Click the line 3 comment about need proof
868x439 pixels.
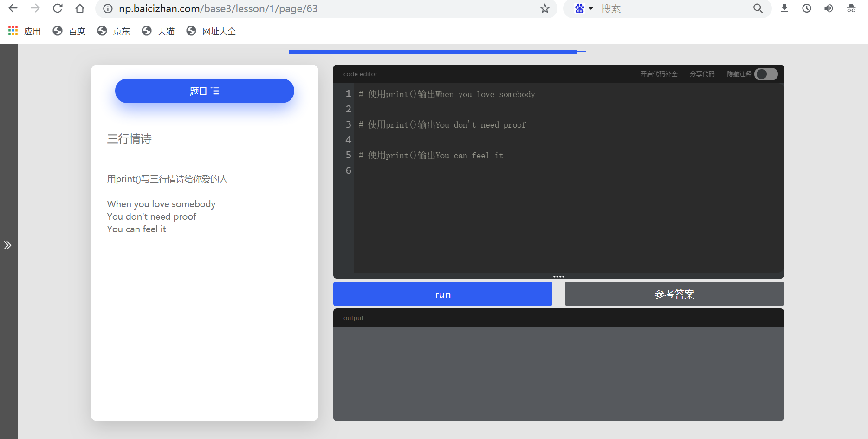point(442,125)
